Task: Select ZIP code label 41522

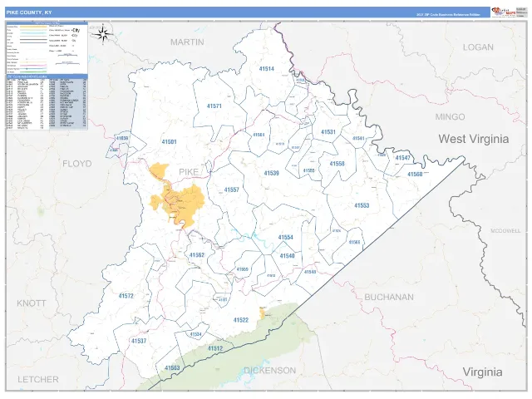Action: pyautogui.click(x=241, y=320)
